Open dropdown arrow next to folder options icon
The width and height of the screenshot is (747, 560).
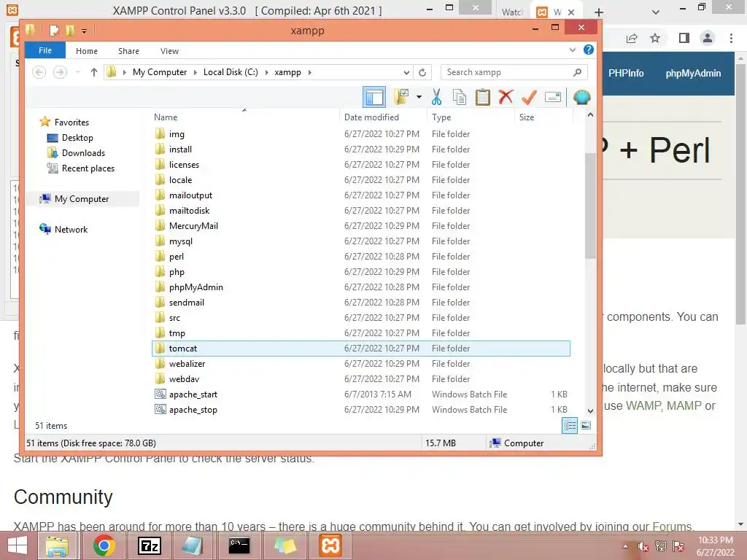pyautogui.click(x=419, y=97)
